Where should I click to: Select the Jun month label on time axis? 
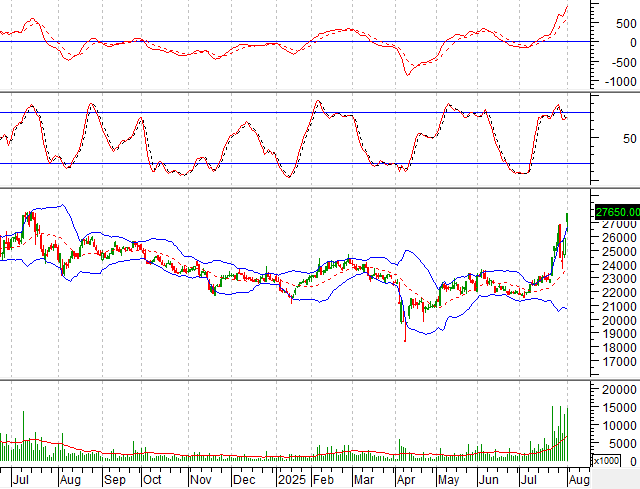pyautogui.click(x=489, y=479)
